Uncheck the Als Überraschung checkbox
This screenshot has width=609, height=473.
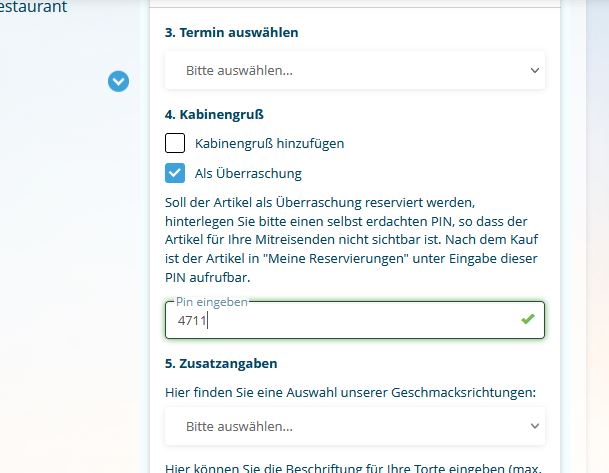click(175, 173)
